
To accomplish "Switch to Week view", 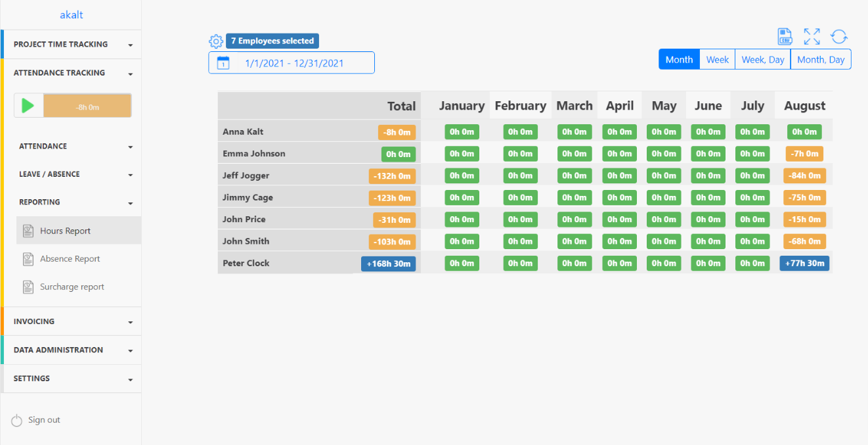I will [x=717, y=60].
